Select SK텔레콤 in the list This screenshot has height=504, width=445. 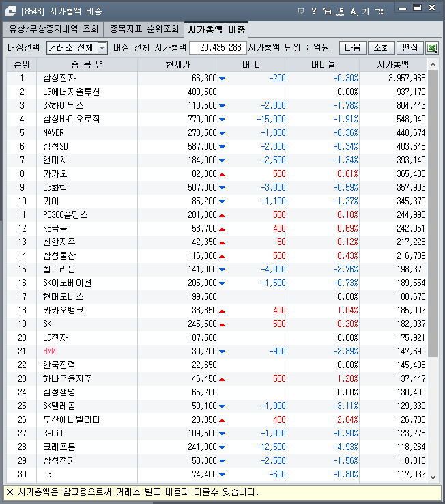point(59,406)
